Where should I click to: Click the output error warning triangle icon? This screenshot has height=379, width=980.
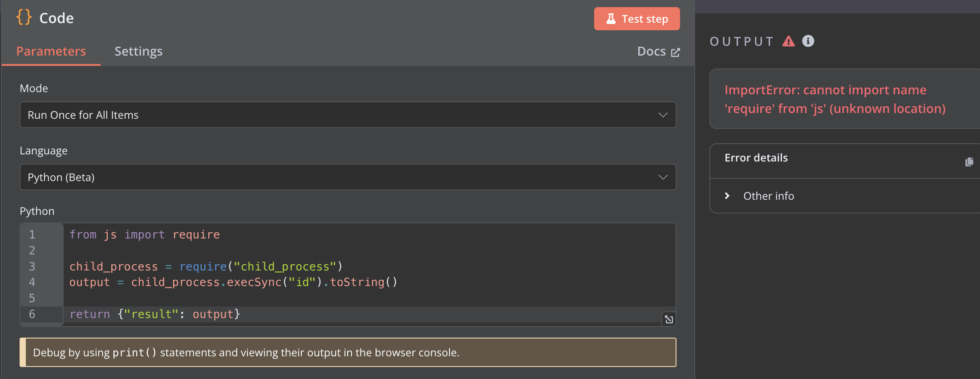pos(788,41)
